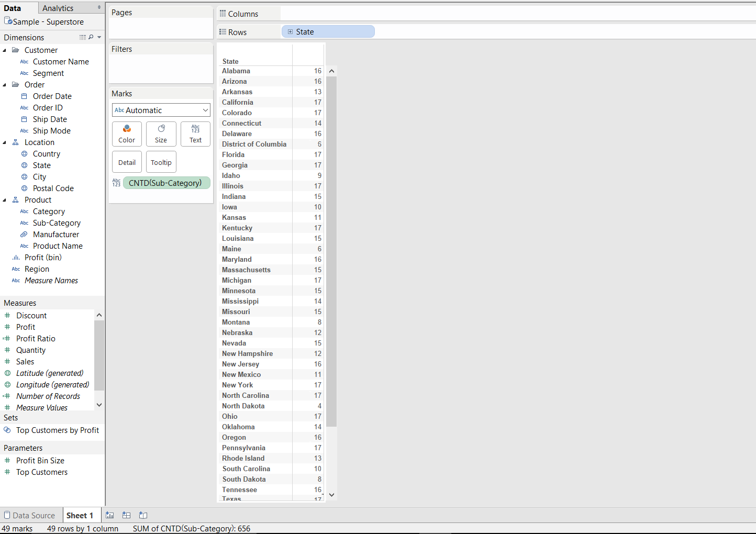The image size is (756, 534).
Task: Click the globe icon beside Latitude (generated)
Action: (x=7, y=373)
